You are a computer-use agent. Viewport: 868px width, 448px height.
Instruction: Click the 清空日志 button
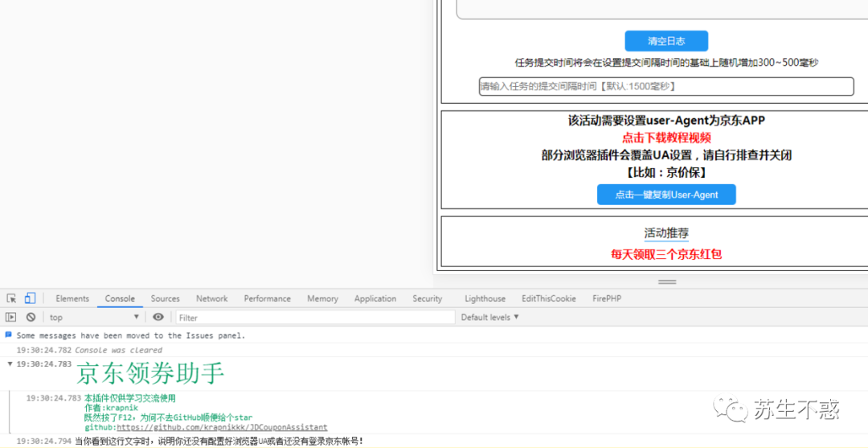[666, 41]
